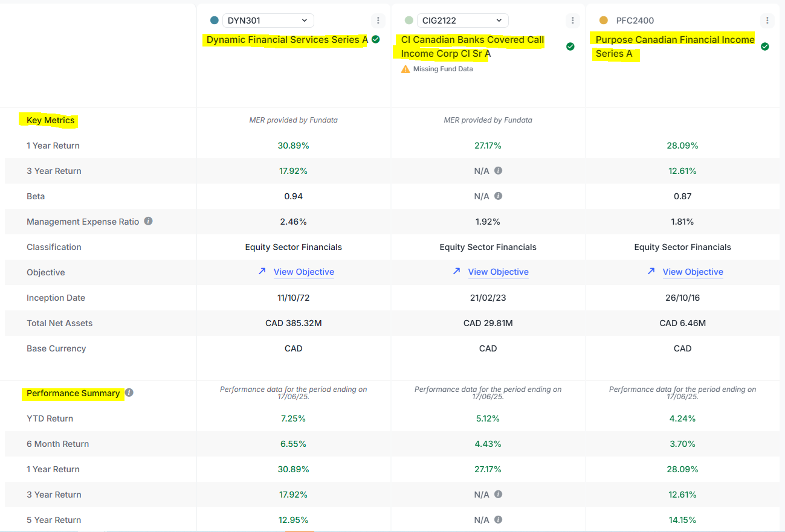
Task: Click CI Canadian Banks Covered Call Income title
Action: click(473, 46)
